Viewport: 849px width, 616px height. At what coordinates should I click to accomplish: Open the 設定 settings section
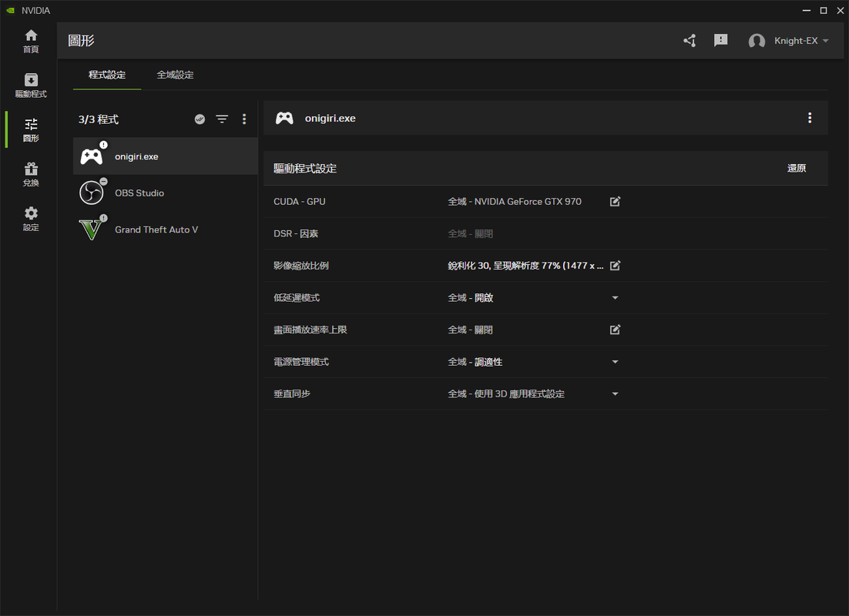[31, 219]
